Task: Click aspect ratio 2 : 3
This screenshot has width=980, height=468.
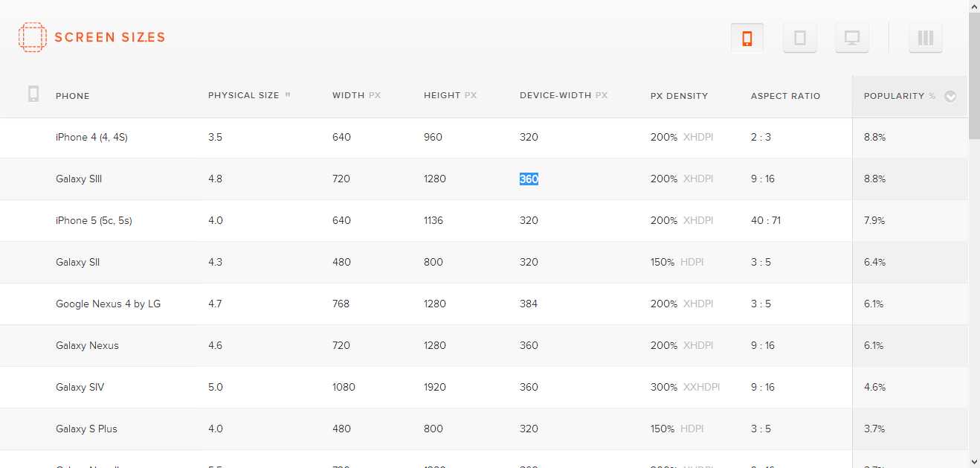Action: pos(761,137)
